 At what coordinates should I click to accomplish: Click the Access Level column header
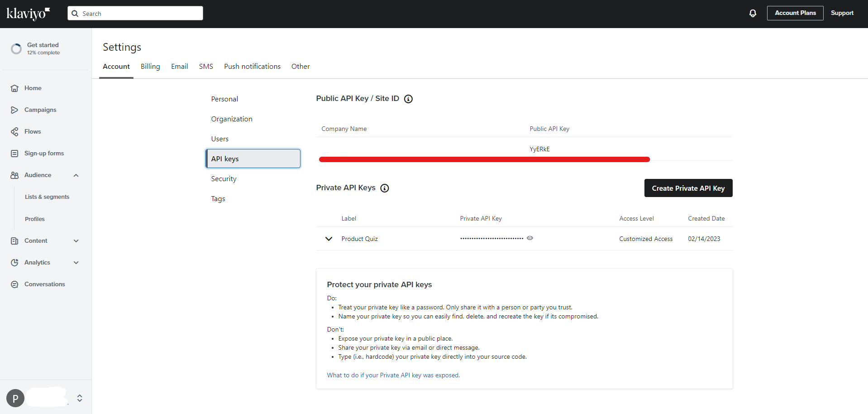pos(636,219)
